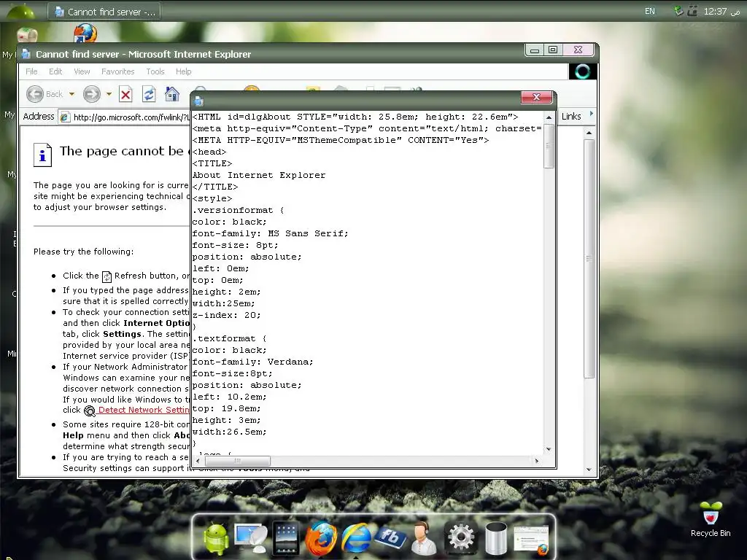Open the Forward button history dropdown arrow
Screen dimensions: 747x560
[x=109, y=94]
